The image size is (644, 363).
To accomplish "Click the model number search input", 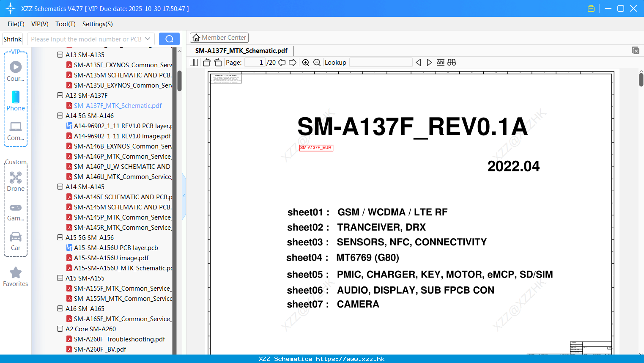I will pyautogui.click(x=86, y=39).
